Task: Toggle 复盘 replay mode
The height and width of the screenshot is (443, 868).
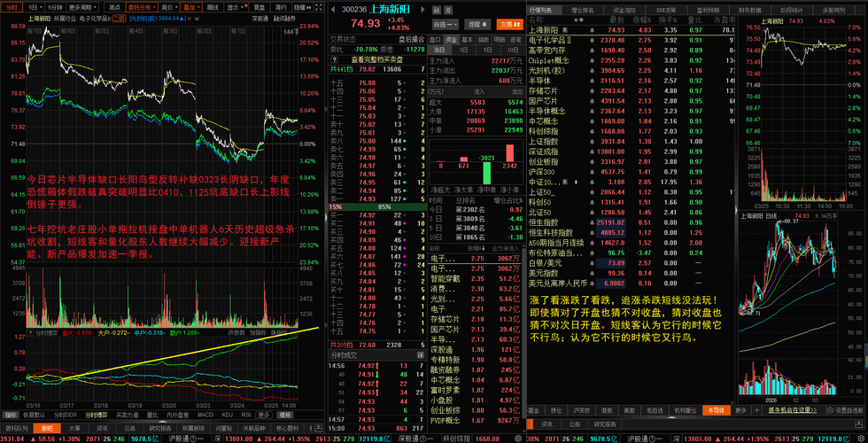Action: click(260, 8)
